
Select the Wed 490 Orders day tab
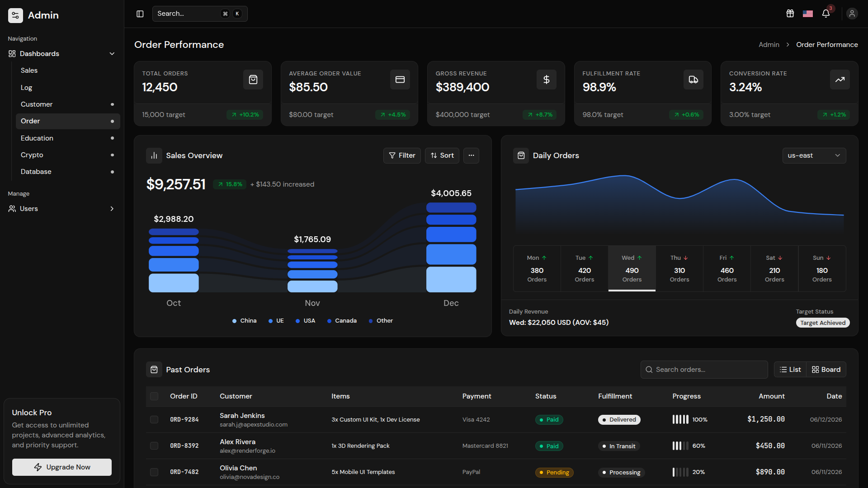click(632, 268)
